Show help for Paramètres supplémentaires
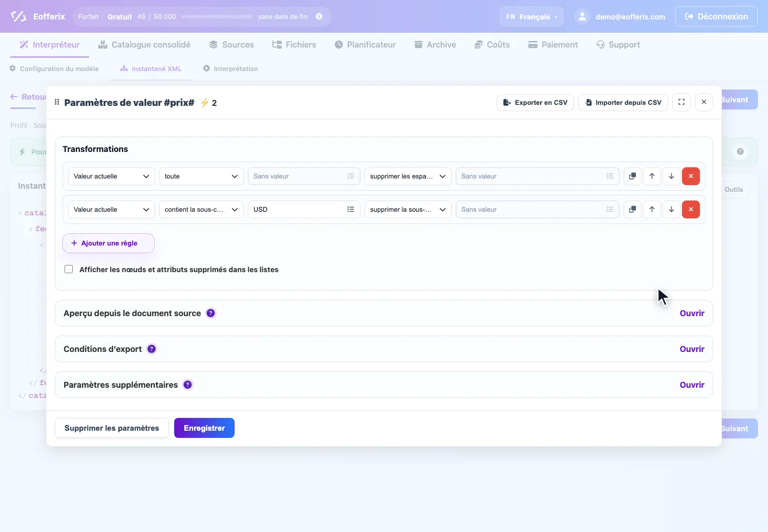 coord(188,385)
